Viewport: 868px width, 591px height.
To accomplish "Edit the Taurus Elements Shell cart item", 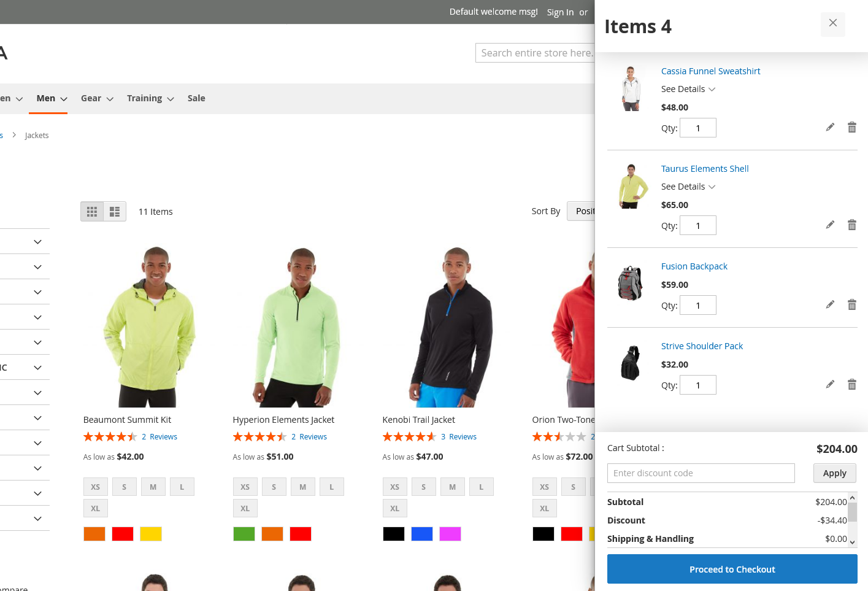I will (x=830, y=225).
